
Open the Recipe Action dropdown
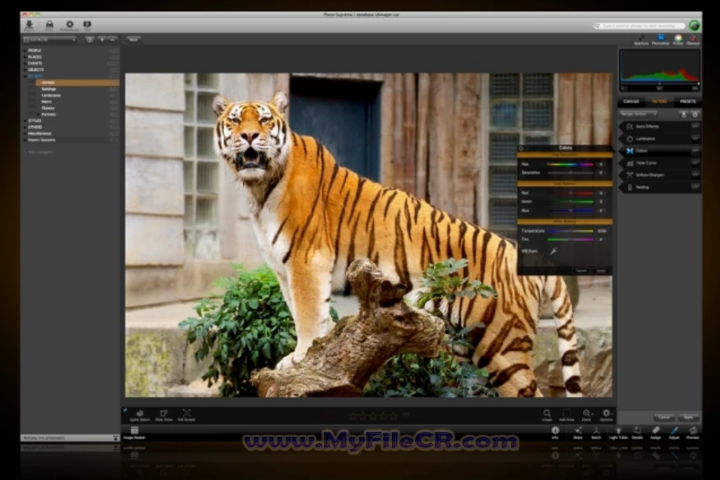click(x=638, y=114)
